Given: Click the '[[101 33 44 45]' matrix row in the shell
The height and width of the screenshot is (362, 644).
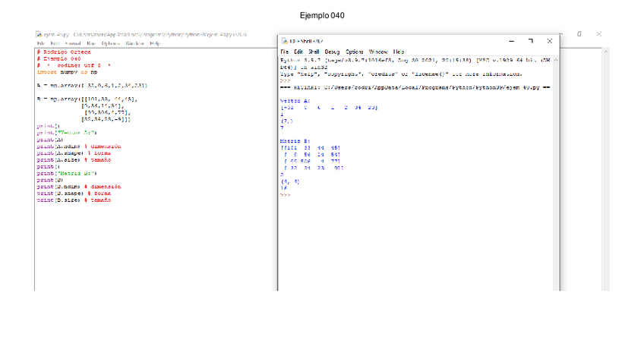Looking at the screenshot, I should tap(311, 148).
